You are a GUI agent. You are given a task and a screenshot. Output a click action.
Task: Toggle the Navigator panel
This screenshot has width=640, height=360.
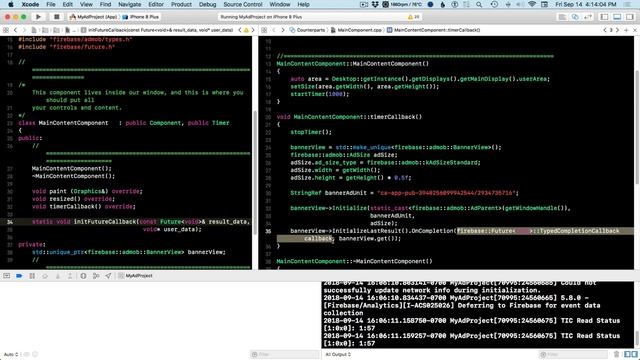[x=604, y=17]
